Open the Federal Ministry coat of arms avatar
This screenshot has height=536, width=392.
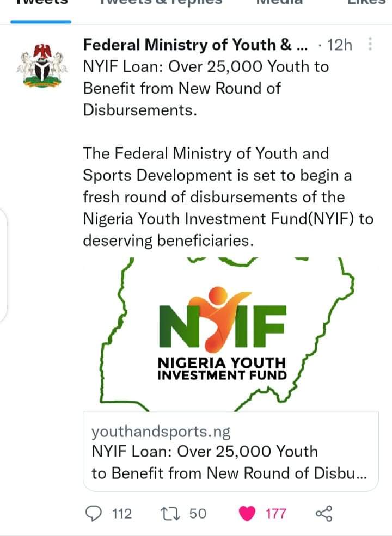tap(42, 66)
